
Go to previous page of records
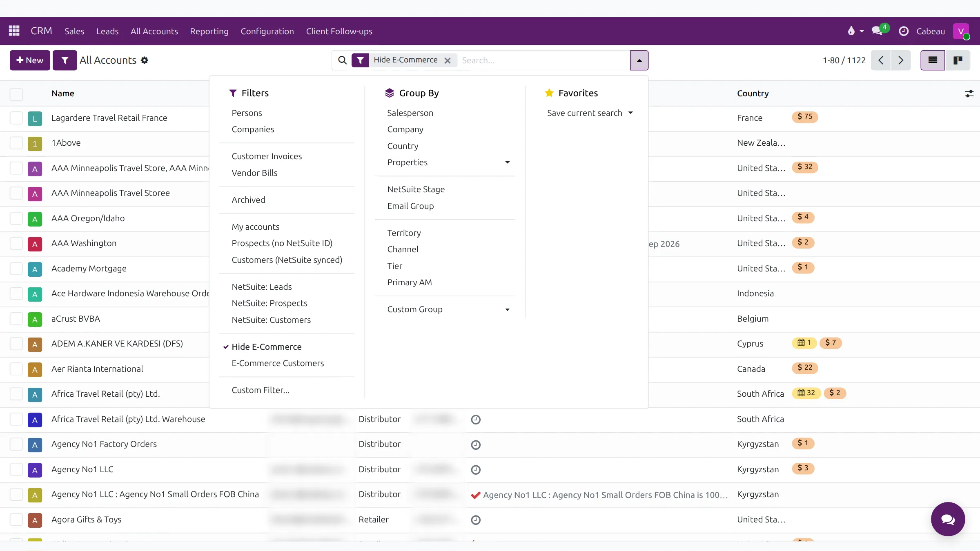881,60
